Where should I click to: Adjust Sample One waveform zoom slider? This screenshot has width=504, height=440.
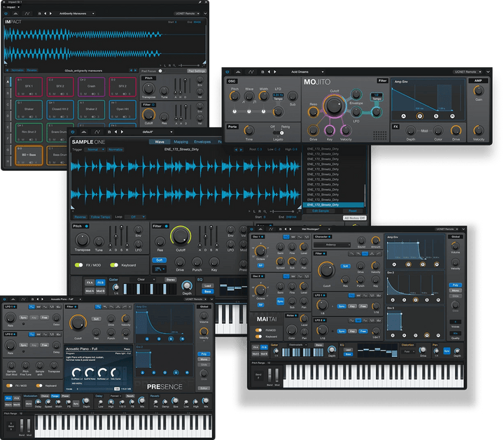[282, 211]
